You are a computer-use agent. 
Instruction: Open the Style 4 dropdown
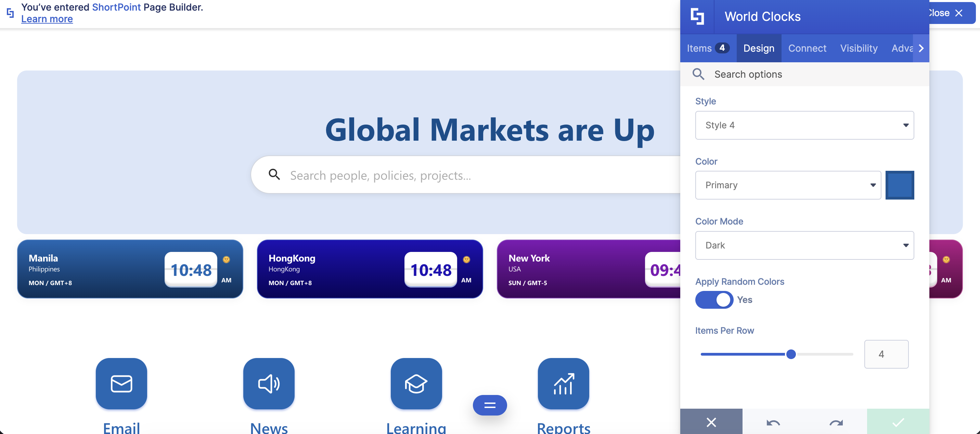point(804,125)
